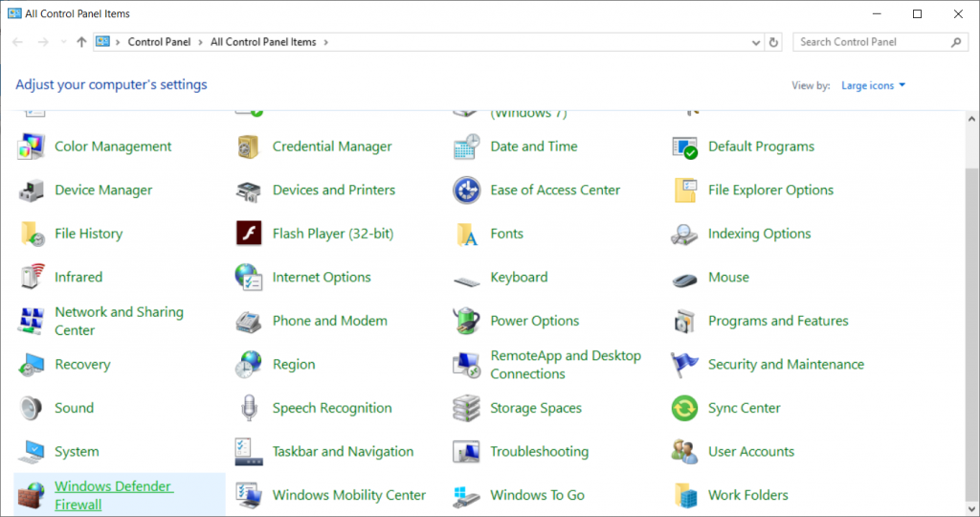The width and height of the screenshot is (980, 517).
Task: Expand the address bar history dropdown arrow
Action: (x=756, y=42)
